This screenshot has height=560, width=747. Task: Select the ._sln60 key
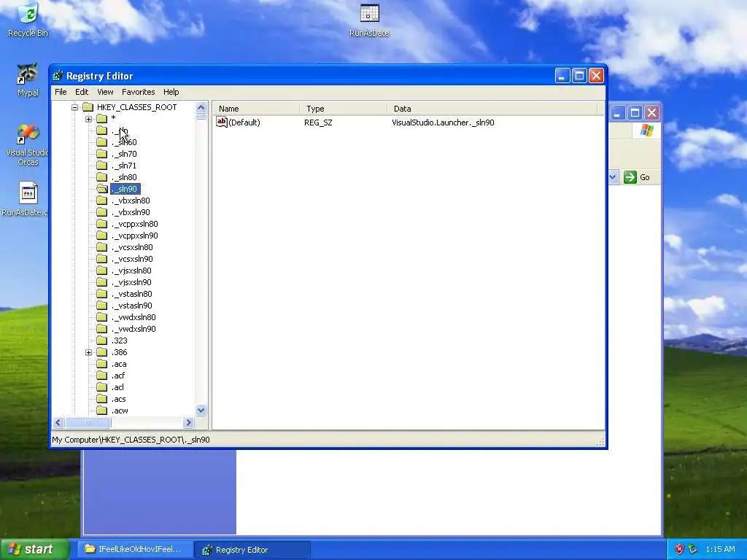pos(124,142)
